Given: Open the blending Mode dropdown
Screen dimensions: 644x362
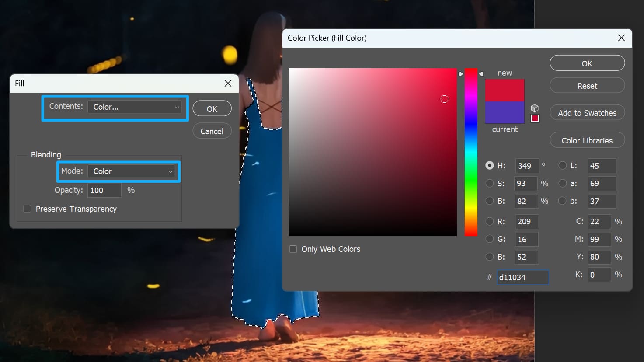Looking at the screenshot, I should coord(132,171).
